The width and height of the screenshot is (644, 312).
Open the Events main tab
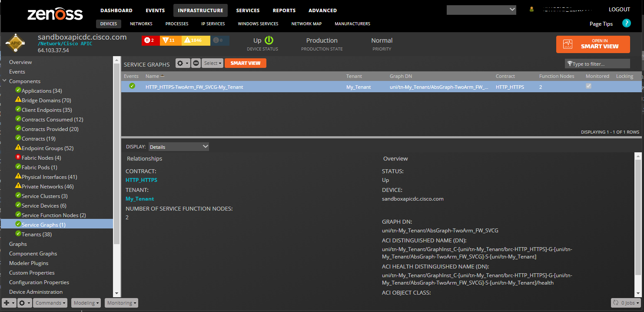tap(155, 10)
